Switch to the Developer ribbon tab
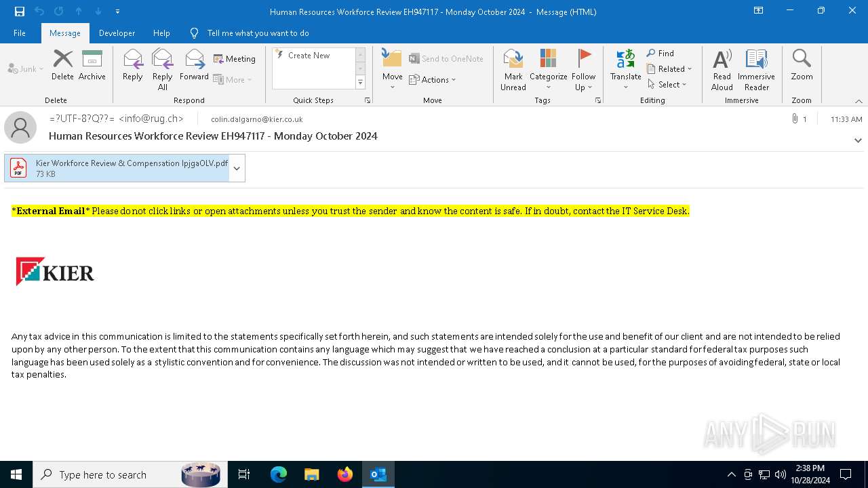The width and height of the screenshot is (868, 488). click(117, 33)
